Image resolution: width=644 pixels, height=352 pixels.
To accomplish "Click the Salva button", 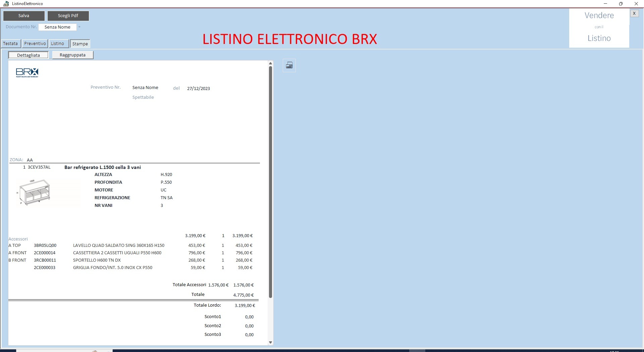I will (24, 16).
